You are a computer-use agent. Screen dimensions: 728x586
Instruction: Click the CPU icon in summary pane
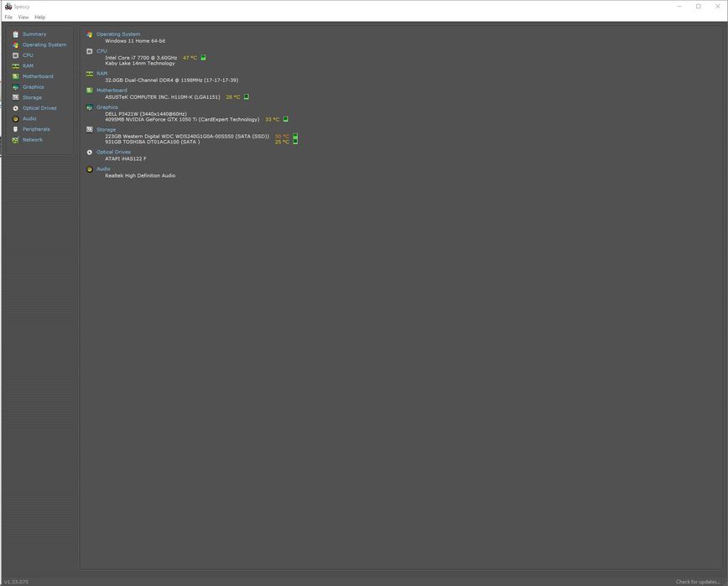pyautogui.click(x=89, y=51)
